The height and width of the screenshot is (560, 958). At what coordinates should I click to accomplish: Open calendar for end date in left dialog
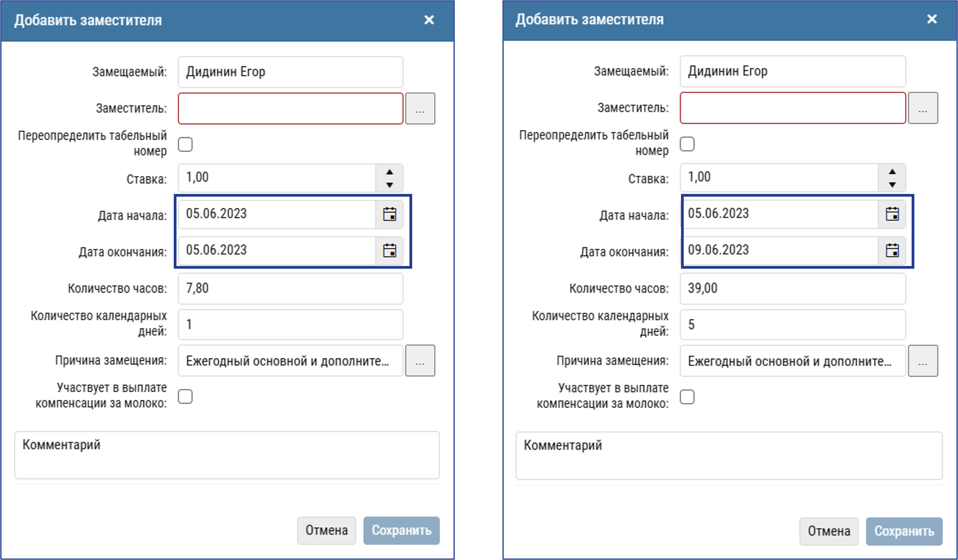click(x=389, y=250)
